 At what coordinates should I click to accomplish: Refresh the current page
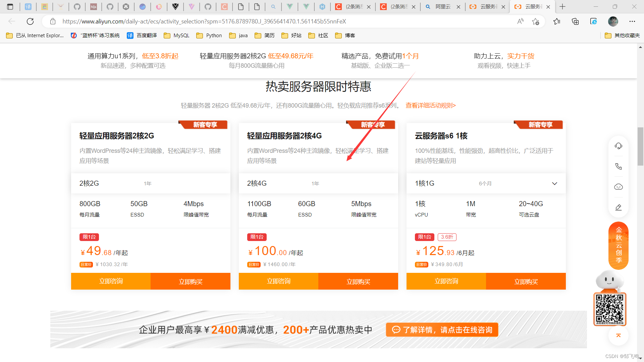(x=30, y=21)
